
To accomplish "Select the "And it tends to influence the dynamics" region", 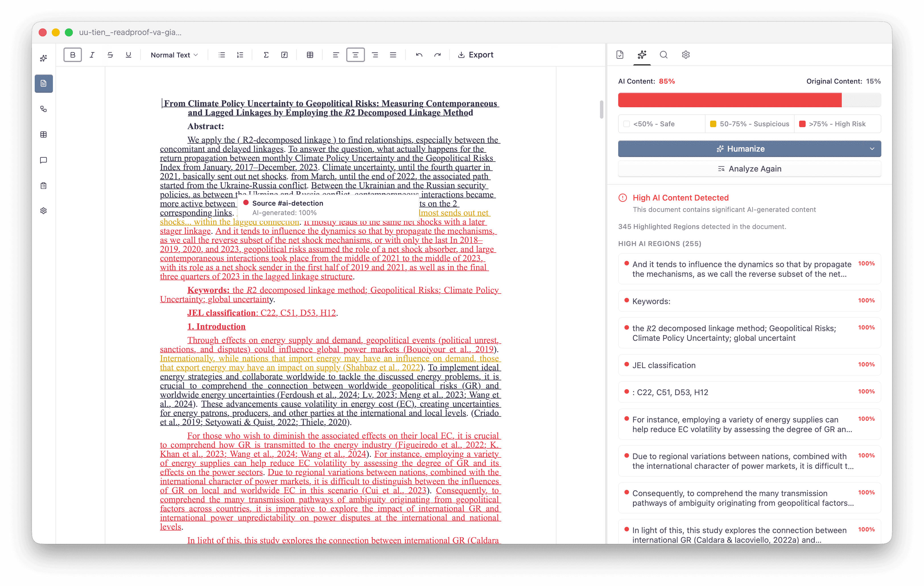I will (749, 269).
